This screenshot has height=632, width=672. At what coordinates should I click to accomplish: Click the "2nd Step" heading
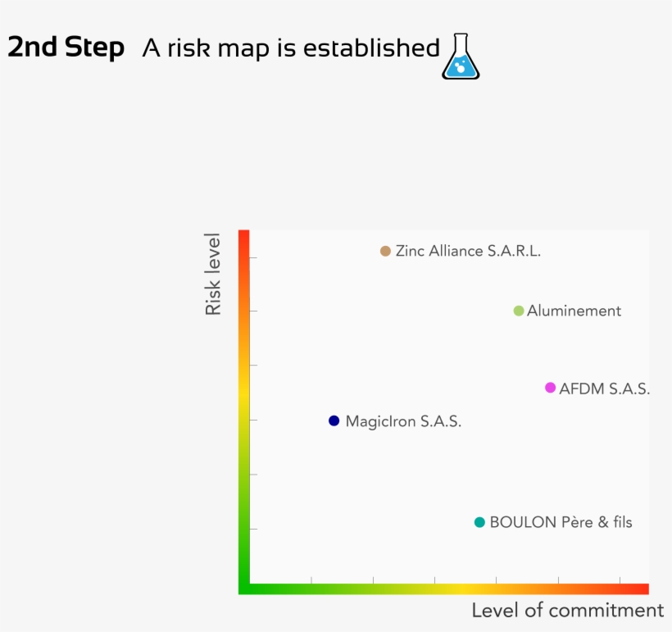tap(66, 48)
